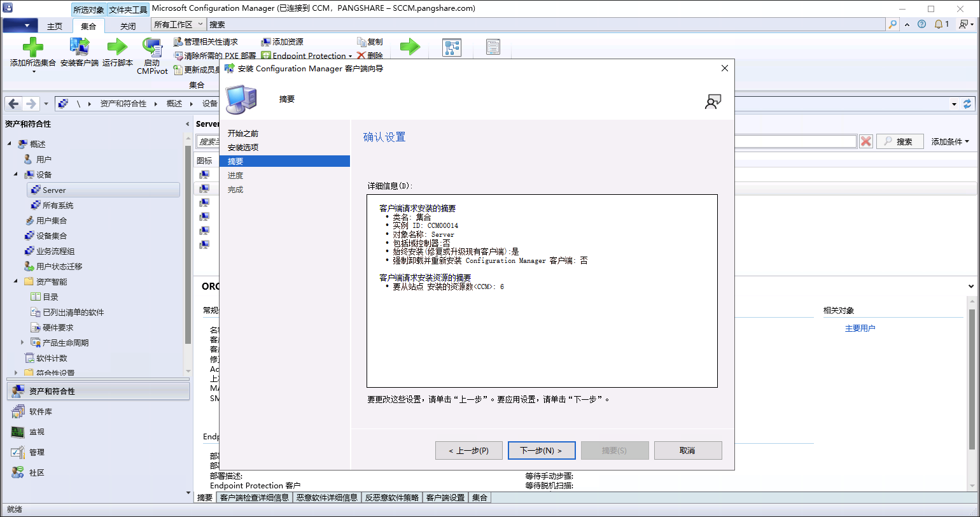Click the 运行脚本 green arrow icon
This screenshot has height=517, width=980.
(117, 47)
